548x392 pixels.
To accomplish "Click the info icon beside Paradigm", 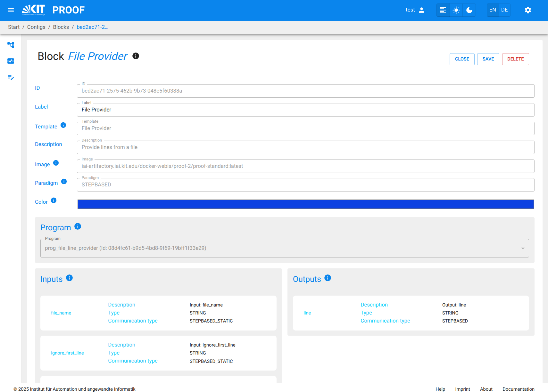I will (x=64, y=181).
